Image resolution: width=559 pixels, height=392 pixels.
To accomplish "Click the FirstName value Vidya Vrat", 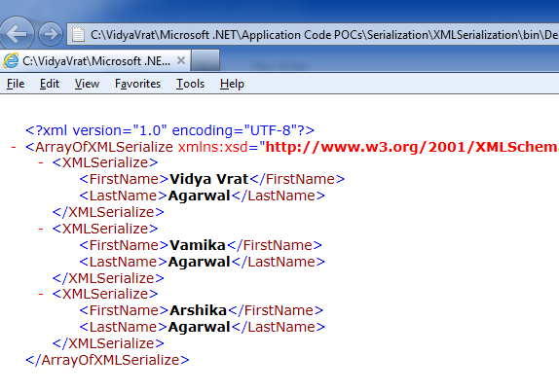I will (x=209, y=179).
